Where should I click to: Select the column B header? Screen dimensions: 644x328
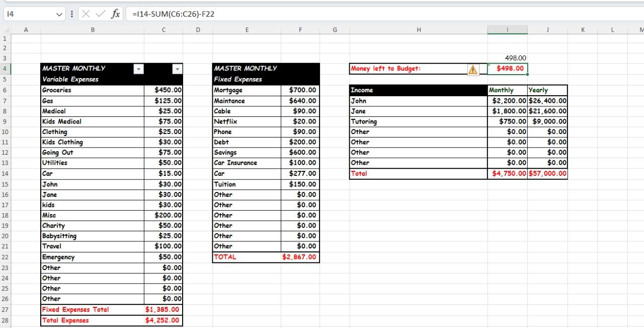(93, 30)
